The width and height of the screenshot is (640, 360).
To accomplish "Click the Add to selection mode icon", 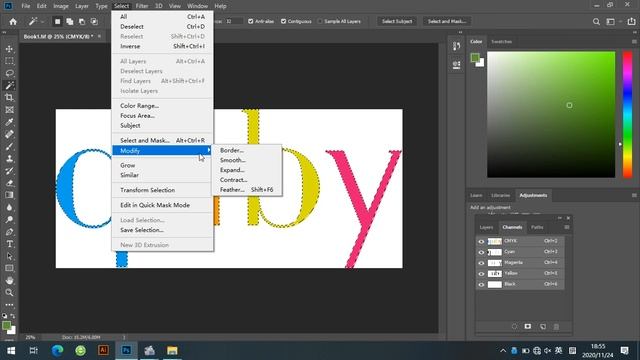I will pos(70,21).
